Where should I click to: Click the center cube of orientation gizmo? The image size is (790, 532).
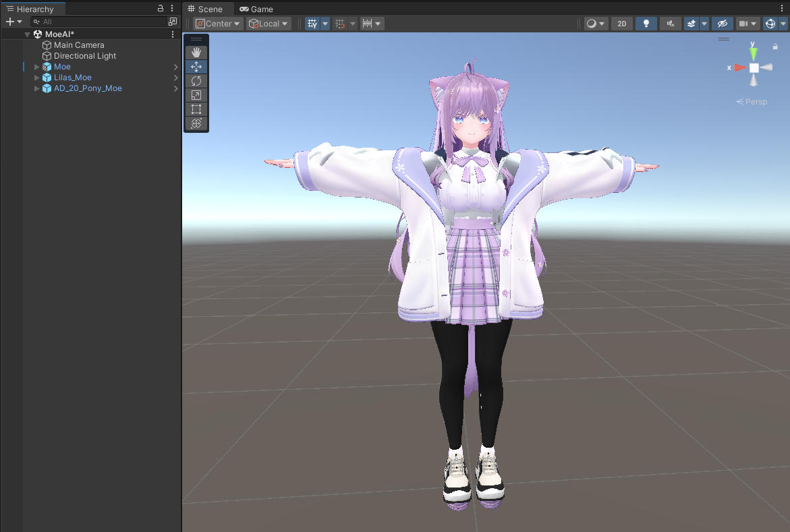click(x=754, y=68)
